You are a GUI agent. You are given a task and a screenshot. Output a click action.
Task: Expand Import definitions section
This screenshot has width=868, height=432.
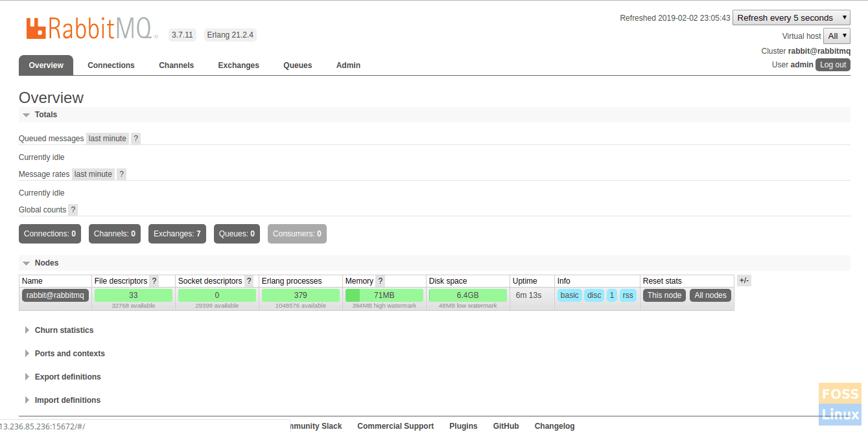pyautogui.click(x=63, y=400)
